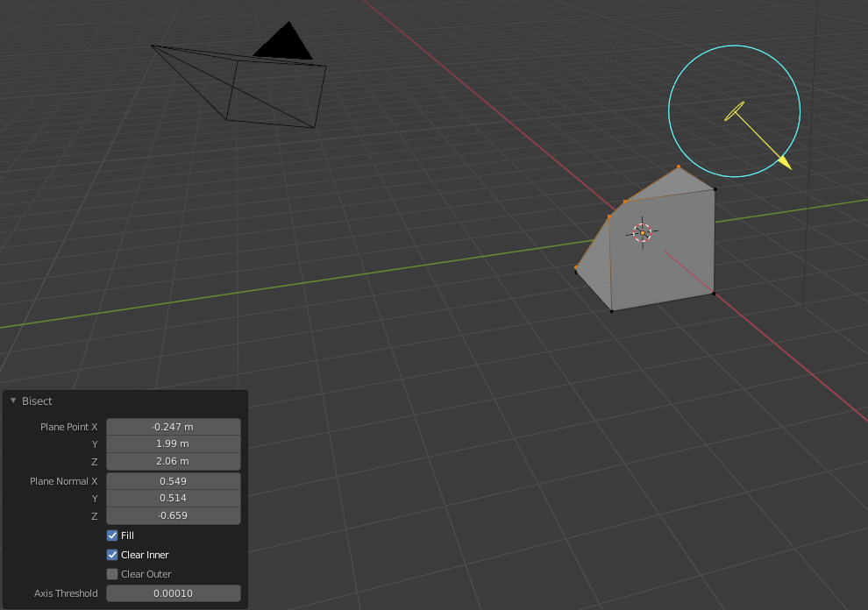This screenshot has height=610, width=868.
Task: Edit the Plane Point Z value 2.06 m
Action: pos(174,461)
